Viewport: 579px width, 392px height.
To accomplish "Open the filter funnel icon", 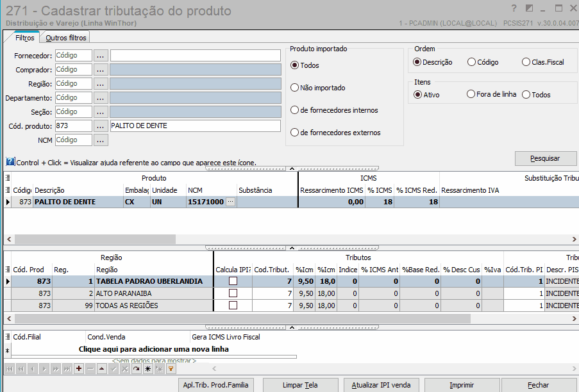I will (x=171, y=369).
